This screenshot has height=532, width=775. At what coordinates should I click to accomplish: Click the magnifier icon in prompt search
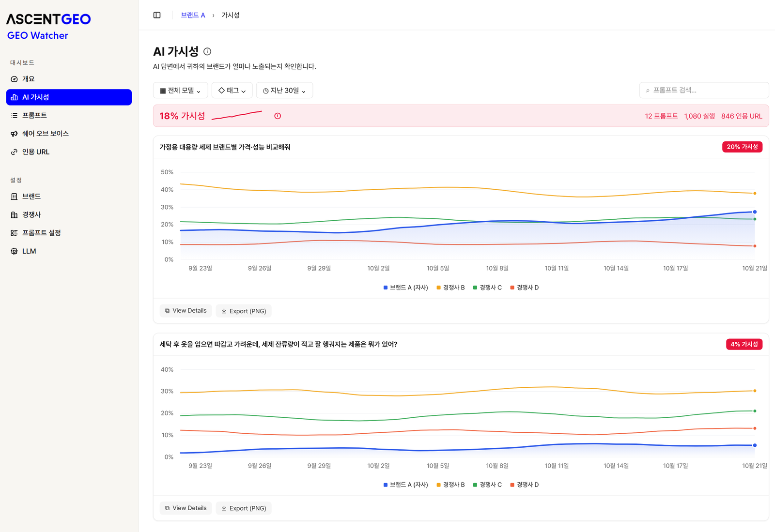pyautogui.click(x=648, y=91)
